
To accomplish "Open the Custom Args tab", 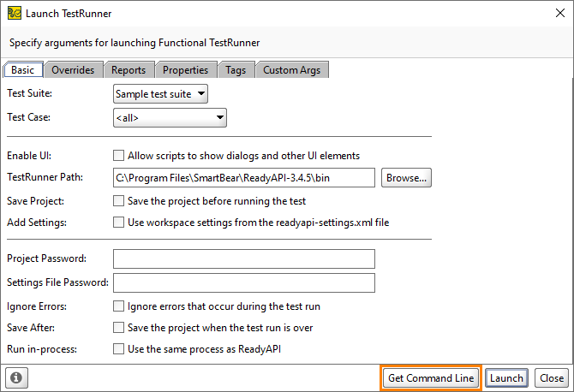I will pos(292,70).
